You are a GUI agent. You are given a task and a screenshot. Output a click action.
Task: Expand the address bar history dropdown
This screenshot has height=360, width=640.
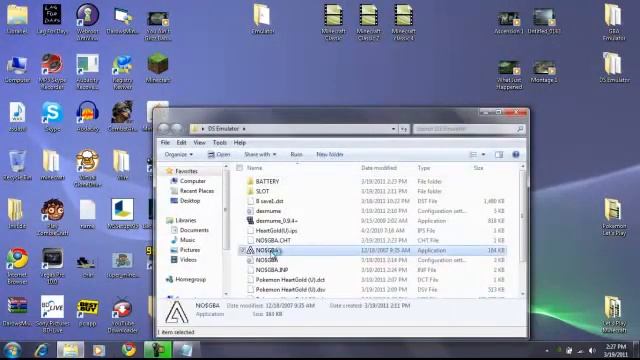click(x=393, y=129)
